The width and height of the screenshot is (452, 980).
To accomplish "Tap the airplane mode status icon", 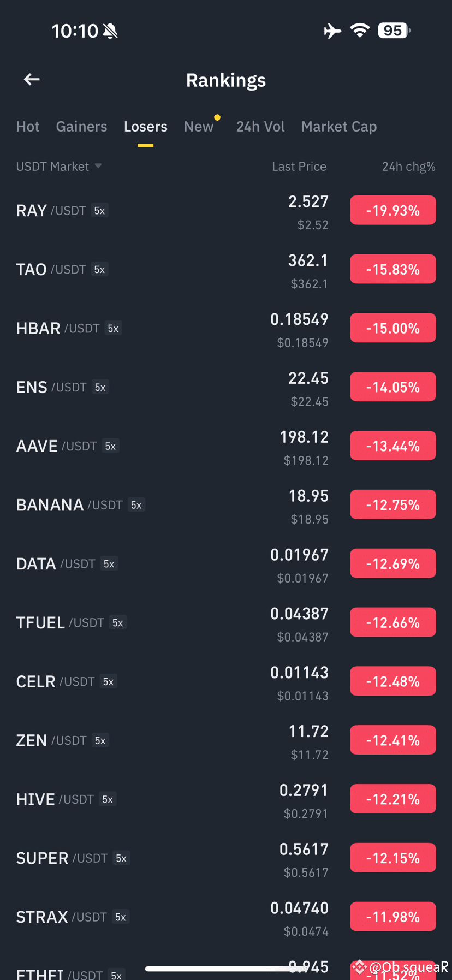I will coord(332,31).
